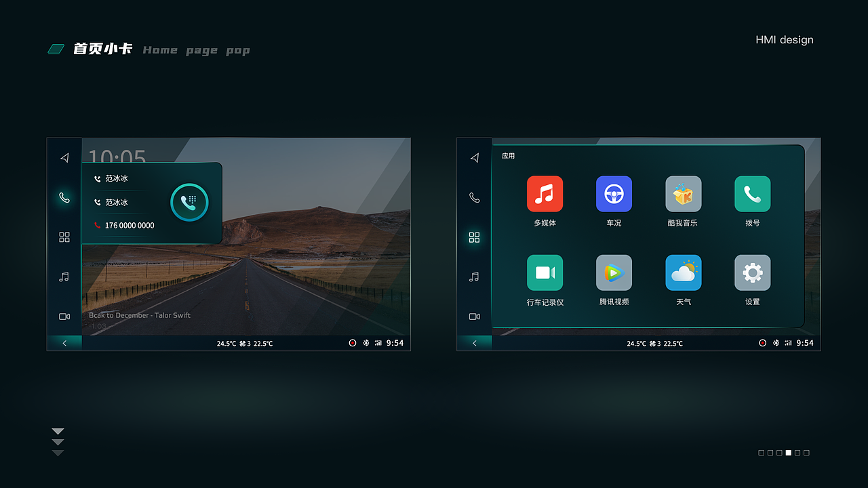The image size is (868, 488).
Task: Select active fourth page indicator square
Action: 789,453
